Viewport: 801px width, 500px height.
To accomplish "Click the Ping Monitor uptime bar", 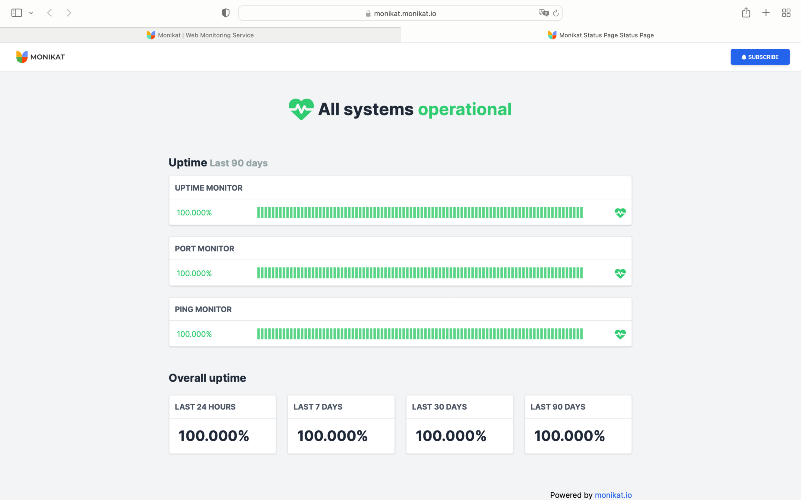I will pos(420,334).
